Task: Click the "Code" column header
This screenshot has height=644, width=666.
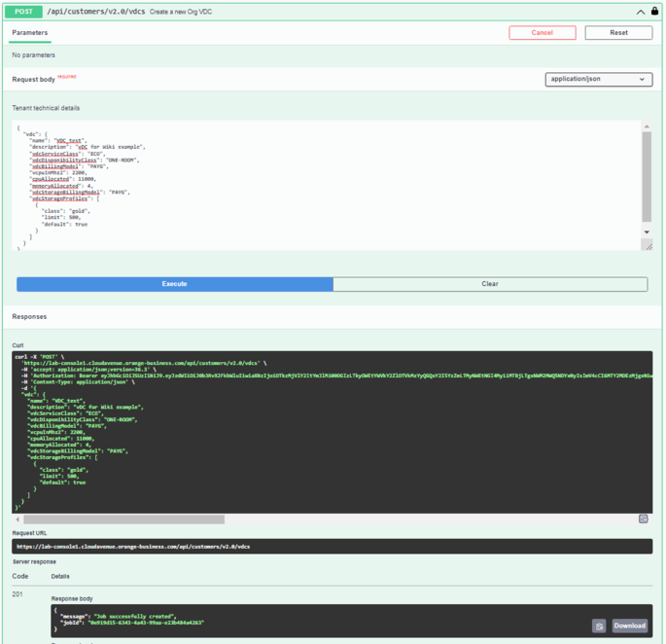Action: click(x=20, y=577)
